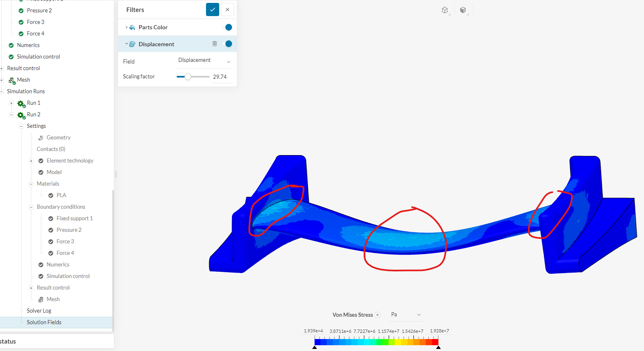Click the mesh icon below Run 2 Result control
The image size is (644, 351).
41,299
